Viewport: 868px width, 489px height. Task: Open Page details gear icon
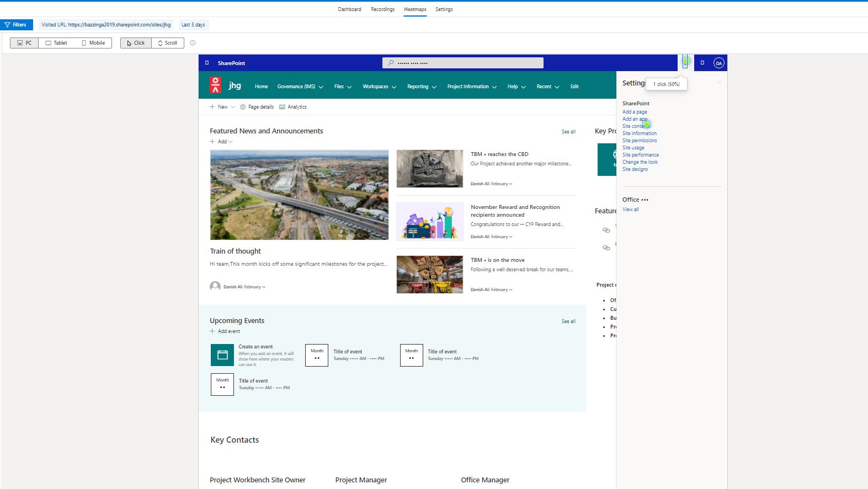(x=243, y=107)
